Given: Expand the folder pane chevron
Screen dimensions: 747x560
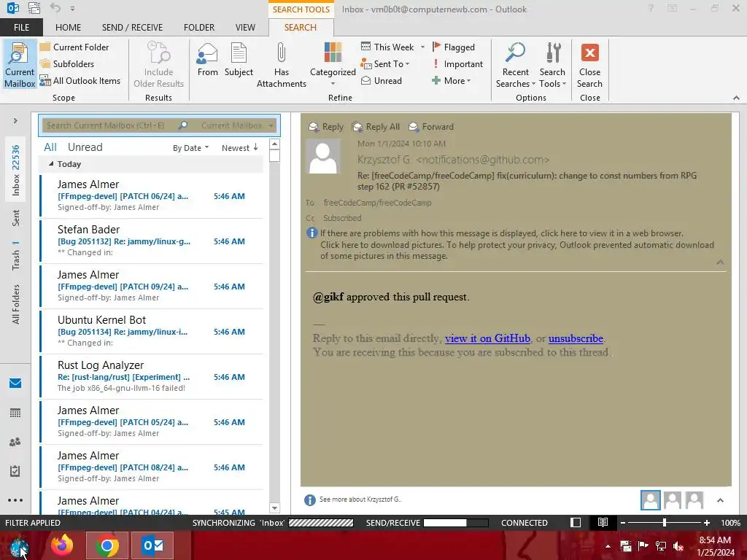Looking at the screenshot, I should 15,121.
